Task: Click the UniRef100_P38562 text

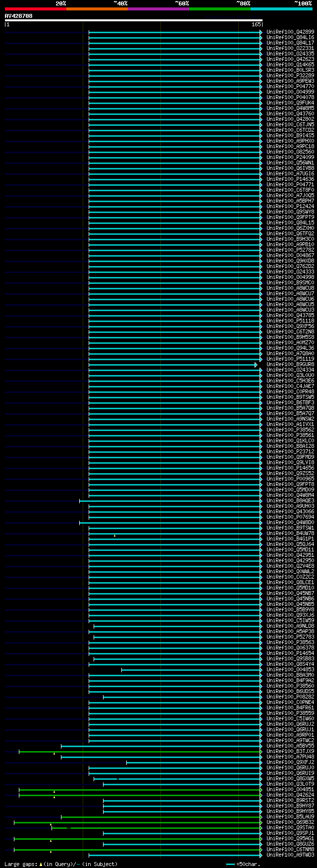Action: coord(290,430)
